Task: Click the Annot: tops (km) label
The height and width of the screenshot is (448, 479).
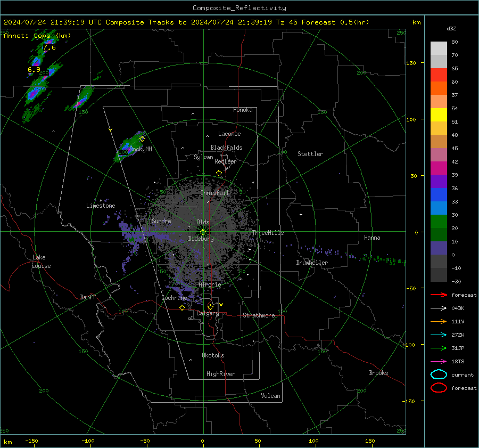Action: pos(37,36)
